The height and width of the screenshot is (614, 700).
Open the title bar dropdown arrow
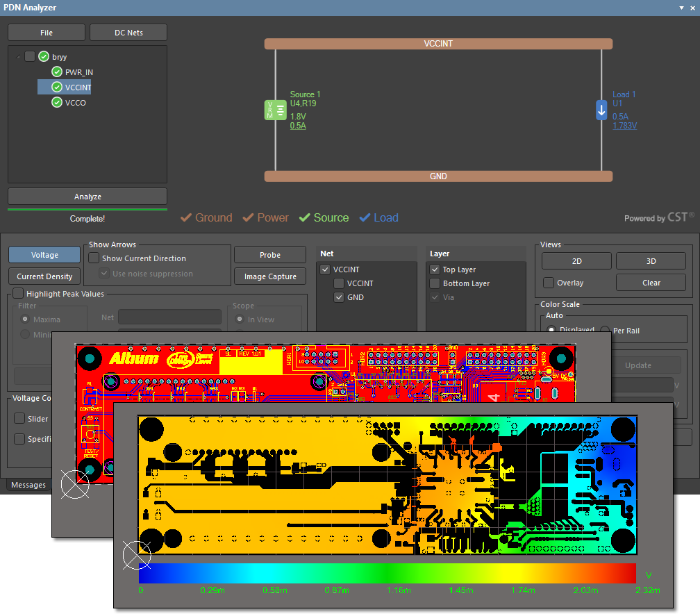[681, 8]
